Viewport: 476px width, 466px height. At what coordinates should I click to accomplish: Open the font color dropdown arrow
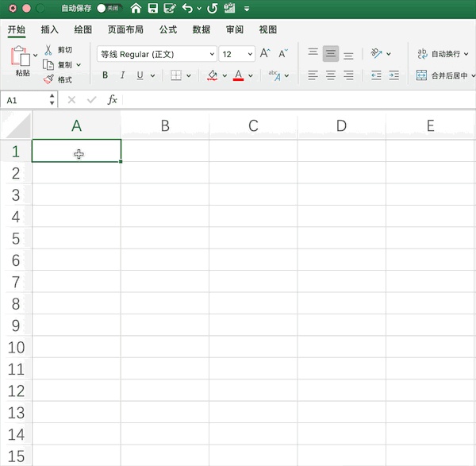251,75
